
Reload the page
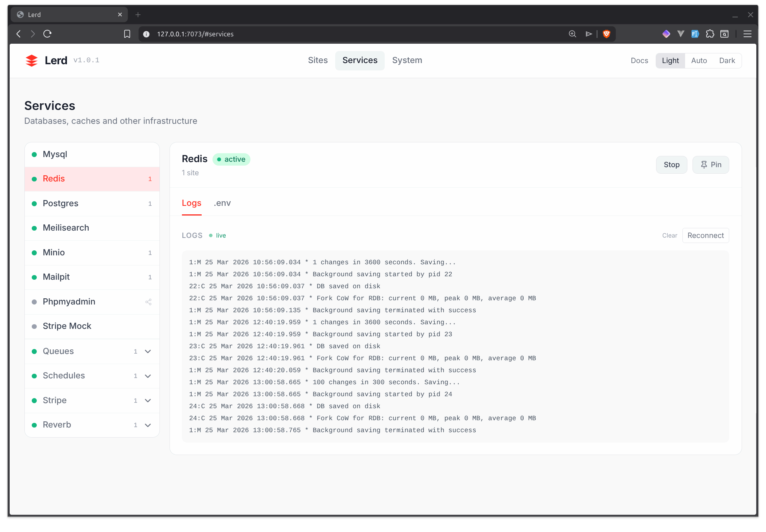click(x=47, y=34)
